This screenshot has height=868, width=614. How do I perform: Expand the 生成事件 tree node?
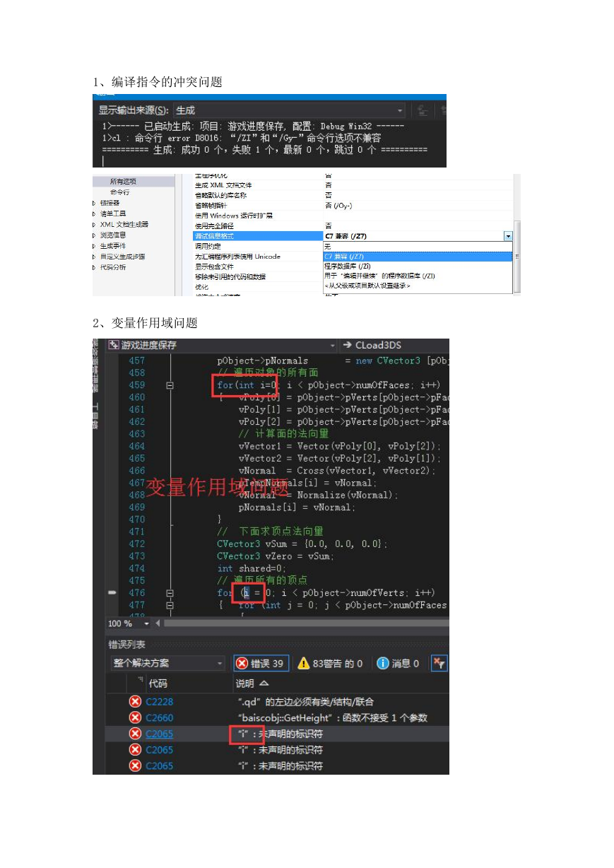coord(95,246)
